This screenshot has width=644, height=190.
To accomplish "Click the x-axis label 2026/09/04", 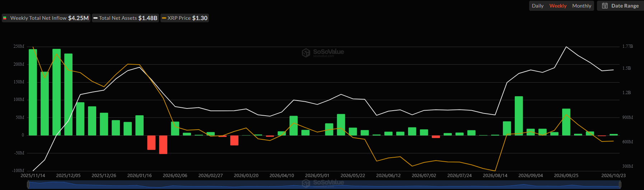I will click(x=531, y=176).
